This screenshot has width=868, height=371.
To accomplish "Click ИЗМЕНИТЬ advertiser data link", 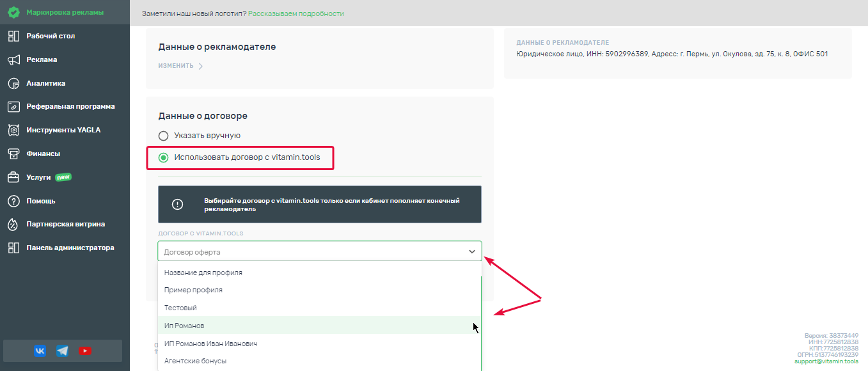I will pyautogui.click(x=176, y=66).
